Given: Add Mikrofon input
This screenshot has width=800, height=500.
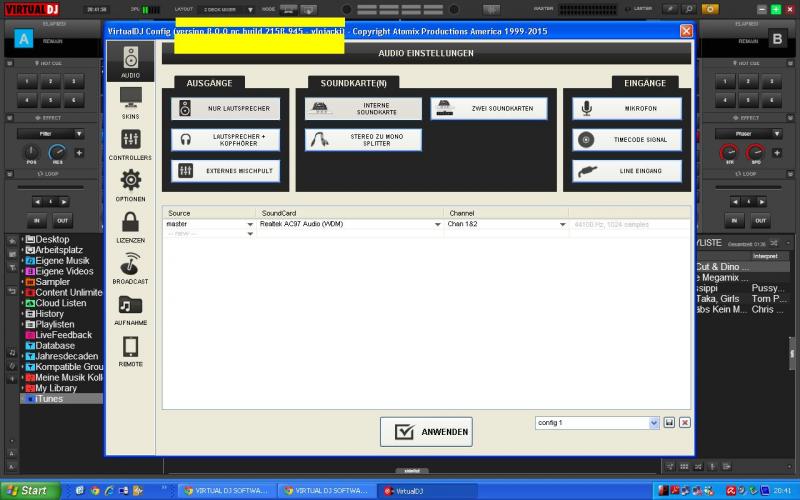Looking at the screenshot, I should pos(627,109).
